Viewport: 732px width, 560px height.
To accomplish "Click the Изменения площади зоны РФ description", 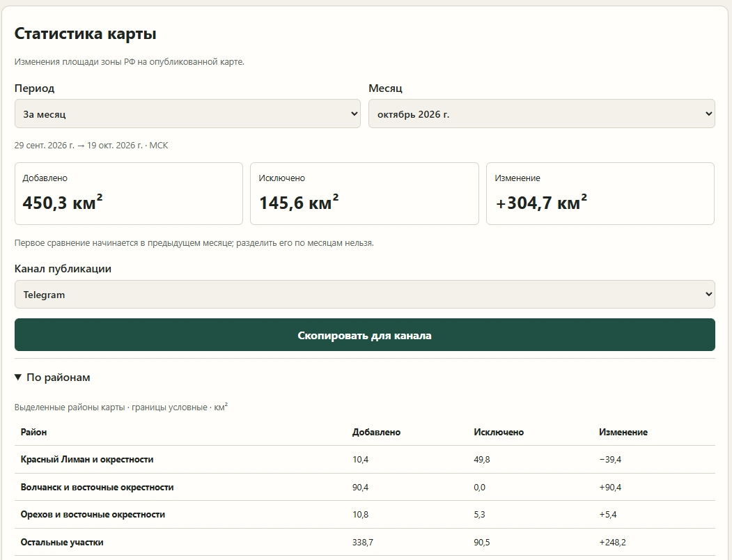I will coord(130,62).
